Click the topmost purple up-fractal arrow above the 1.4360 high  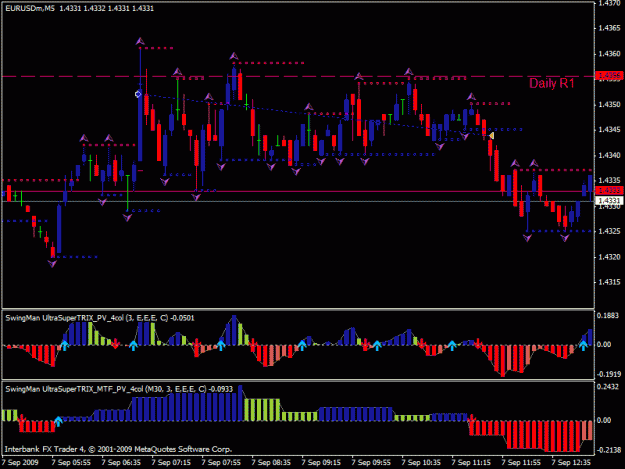(140, 41)
